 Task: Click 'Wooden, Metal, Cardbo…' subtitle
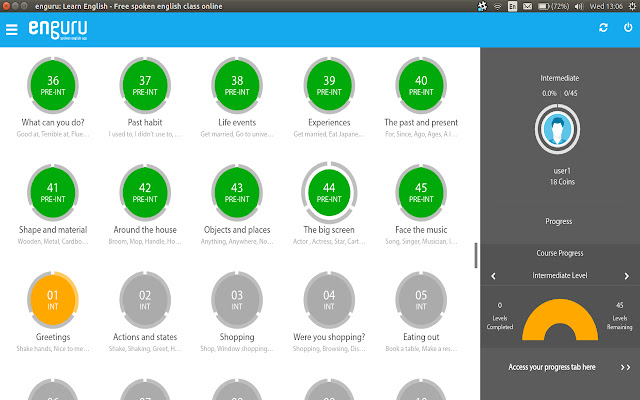coord(53,242)
